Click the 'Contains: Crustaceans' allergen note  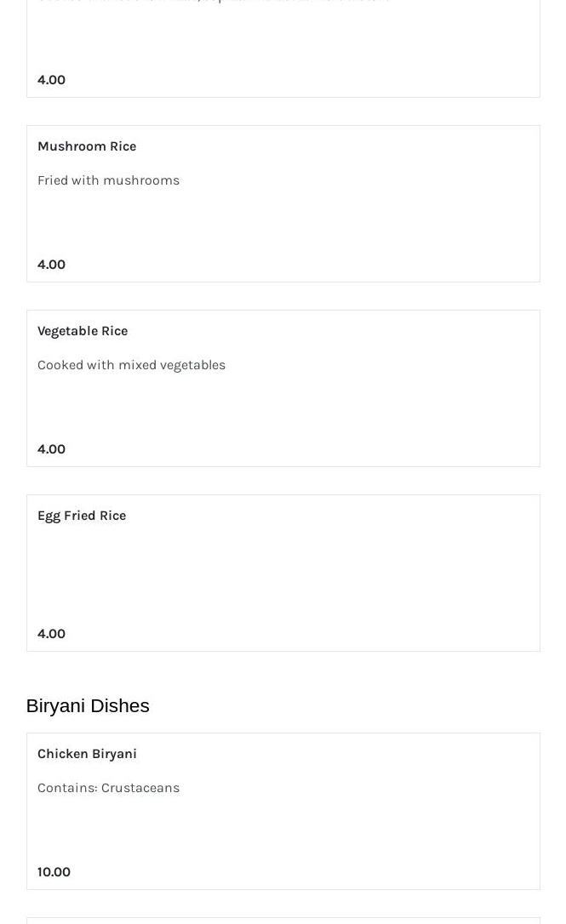tap(108, 788)
